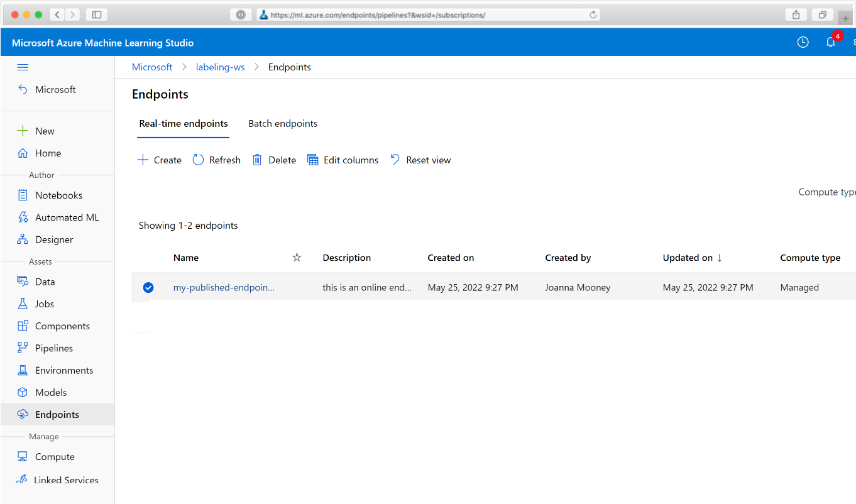Sort endpoints by Name column header
This screenshot has height=504, width=856.
tap(186, 258)
